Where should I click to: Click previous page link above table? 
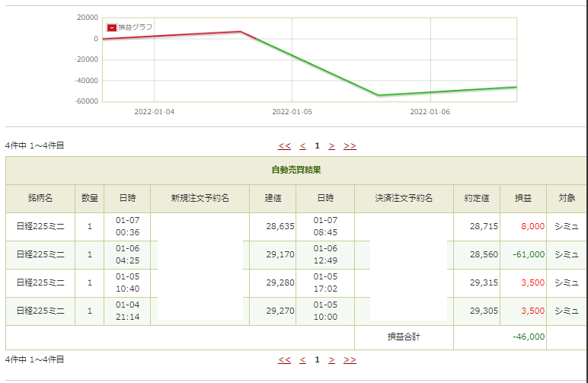(302, 145)
